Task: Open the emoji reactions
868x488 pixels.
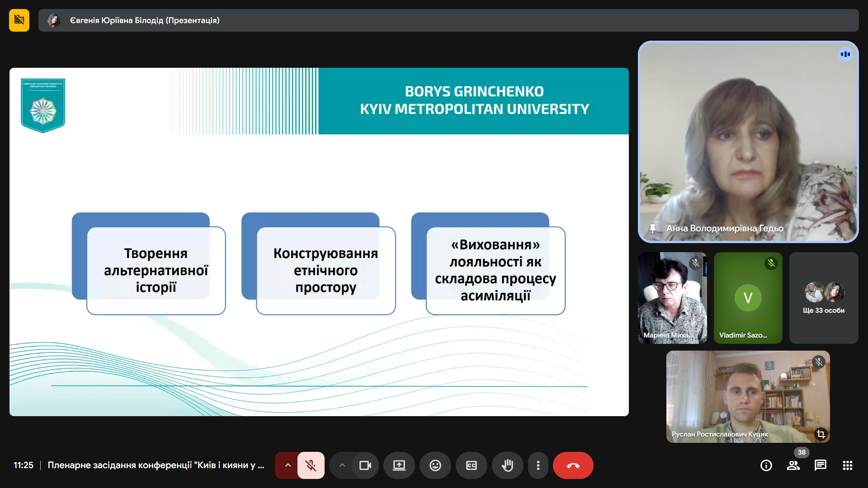Action: 435,465
